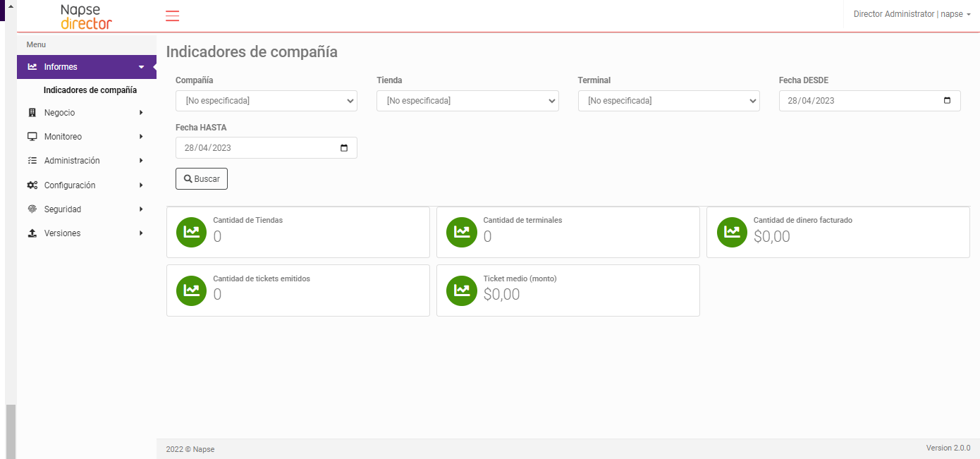Click the Cantidad de terminales label

click(x=522, y=220)
